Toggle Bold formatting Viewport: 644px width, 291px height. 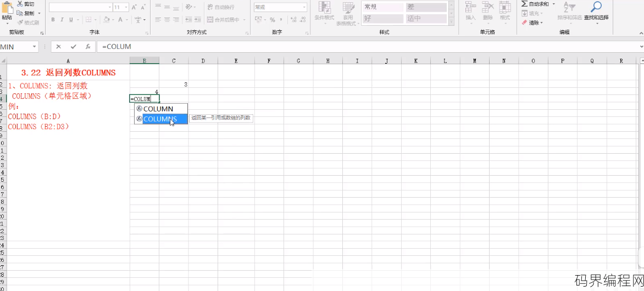coord(53,20)
